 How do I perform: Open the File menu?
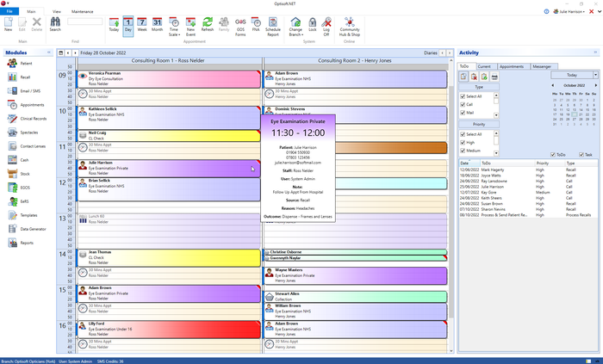point(9,11)
